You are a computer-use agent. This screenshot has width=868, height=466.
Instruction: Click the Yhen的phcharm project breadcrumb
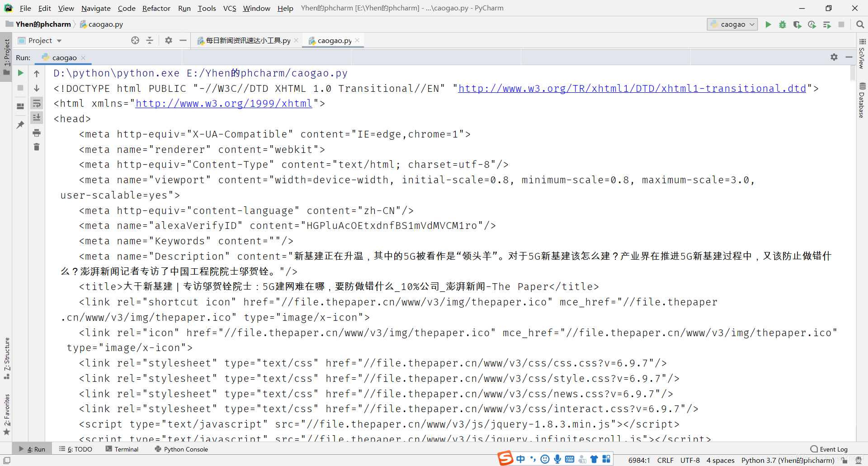click(39, 24)
